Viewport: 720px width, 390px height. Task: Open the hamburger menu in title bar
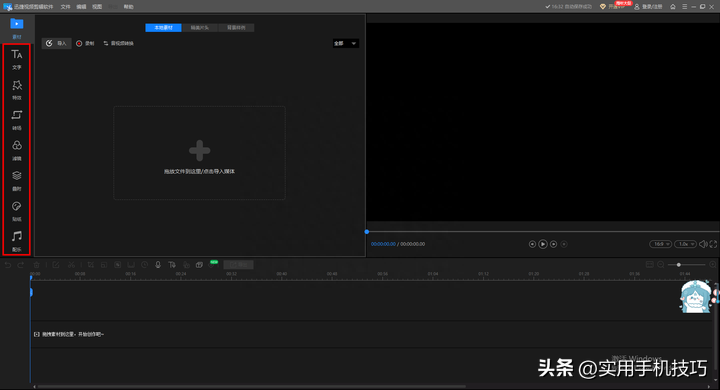pyautogui.click(x=685, y=6)
